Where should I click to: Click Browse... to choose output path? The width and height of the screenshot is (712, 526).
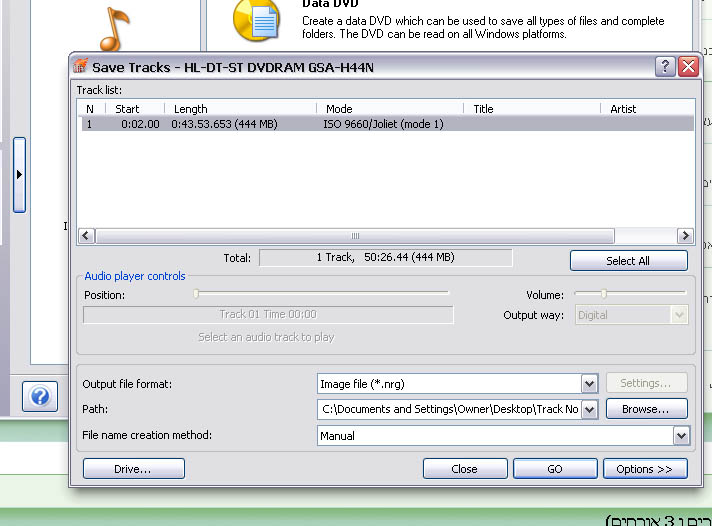click(x=646, y=409)
